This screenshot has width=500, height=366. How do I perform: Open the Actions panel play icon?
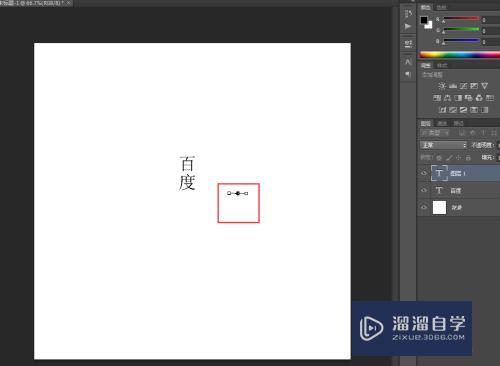408,26
